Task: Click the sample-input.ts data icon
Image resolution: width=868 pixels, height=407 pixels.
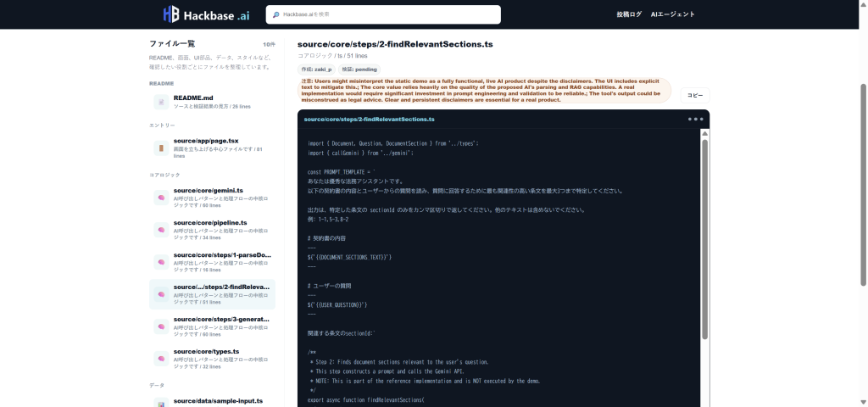Action: 161,403
